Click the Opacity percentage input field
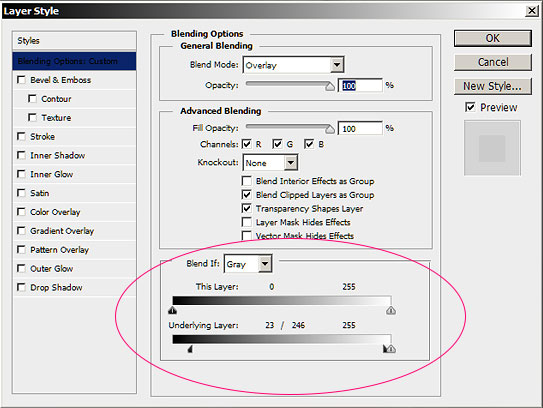543x408 pixels. (x=360, y=86)
